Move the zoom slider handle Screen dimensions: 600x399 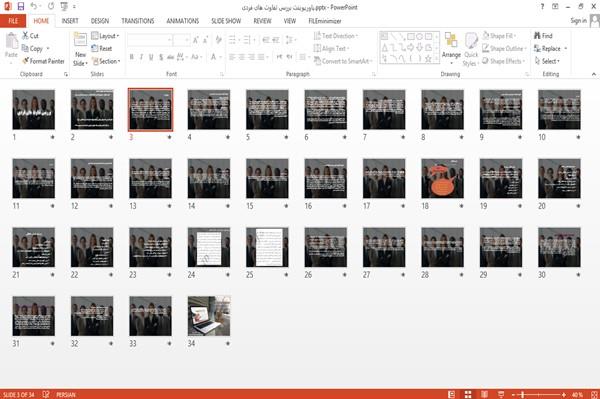tap(522, 394)
